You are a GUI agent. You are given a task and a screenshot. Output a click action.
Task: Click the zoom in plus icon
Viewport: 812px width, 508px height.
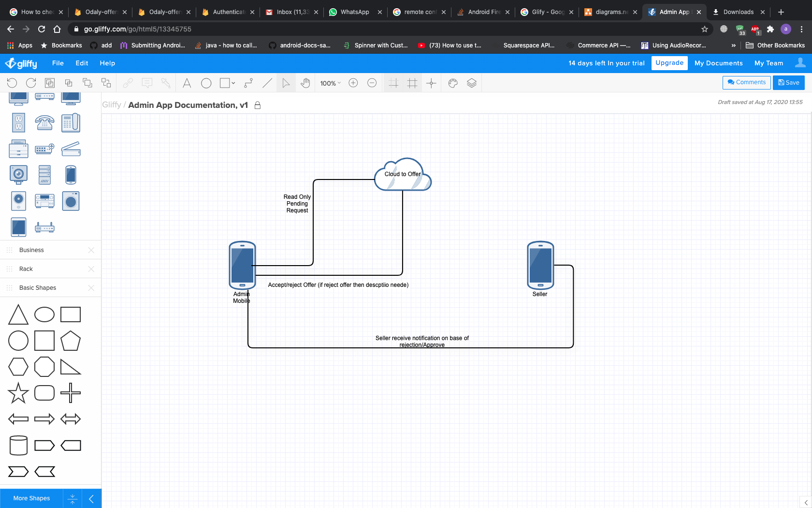(x=353, y=83)
